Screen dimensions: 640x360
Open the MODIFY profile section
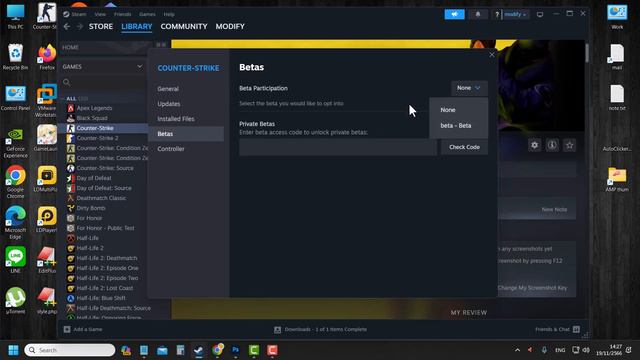[230, 27]
